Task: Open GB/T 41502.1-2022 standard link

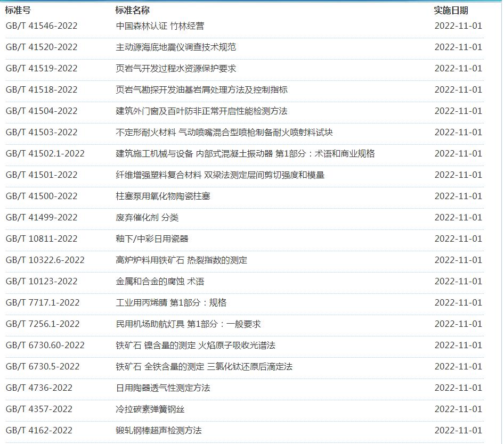Action: pyautogui.click(x=45, y=153)
